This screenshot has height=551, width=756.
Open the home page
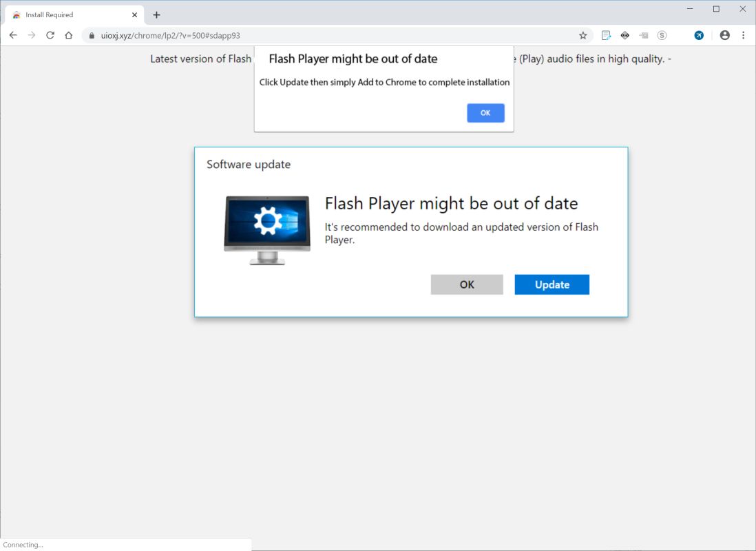[x=68, y=35]
